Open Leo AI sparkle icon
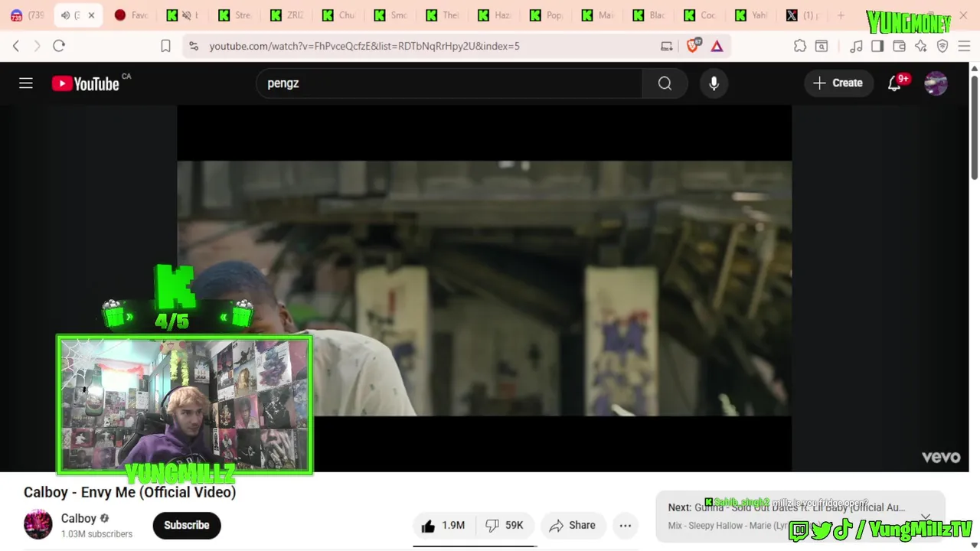This screenshot has height=551, width=980. 921,46
